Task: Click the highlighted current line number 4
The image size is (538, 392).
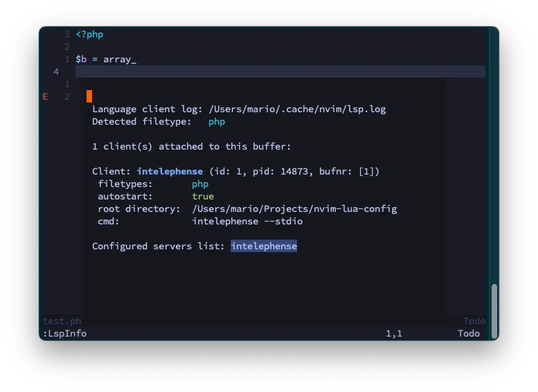Action: pyautogui.click(x=56, y=72)
